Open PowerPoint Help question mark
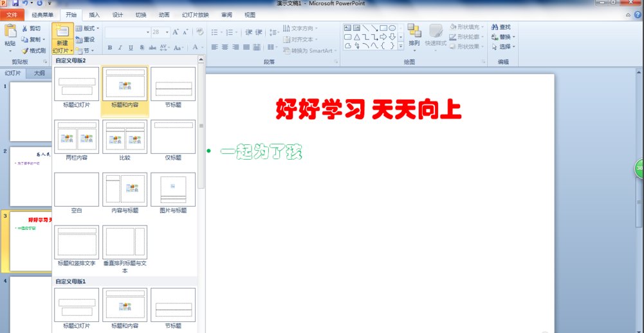 (639, 15)
